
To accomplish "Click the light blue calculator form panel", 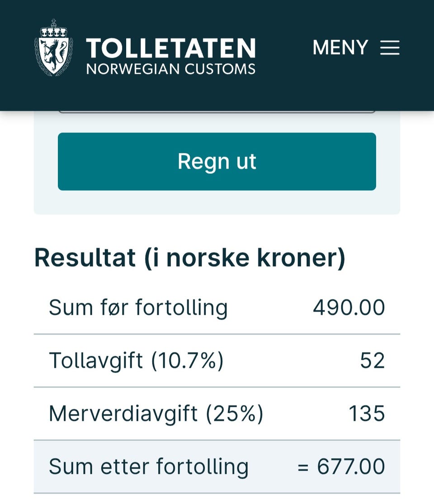I will tap(217, 202).
